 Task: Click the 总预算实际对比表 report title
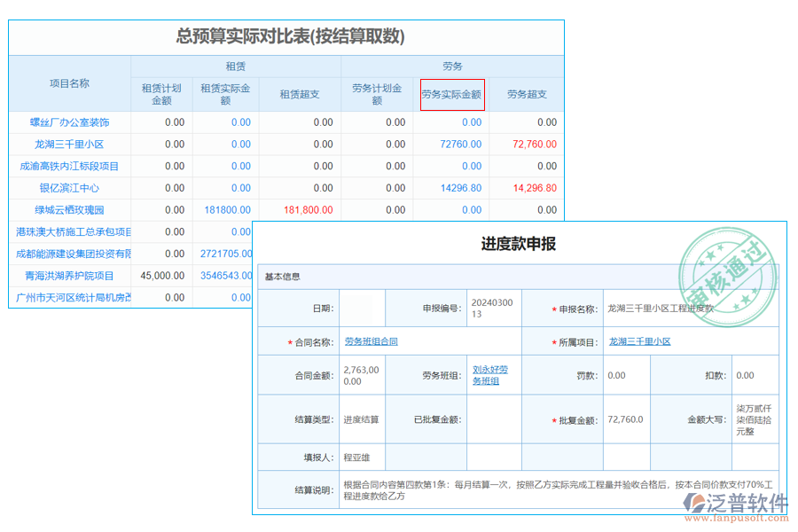click(286, 36)
